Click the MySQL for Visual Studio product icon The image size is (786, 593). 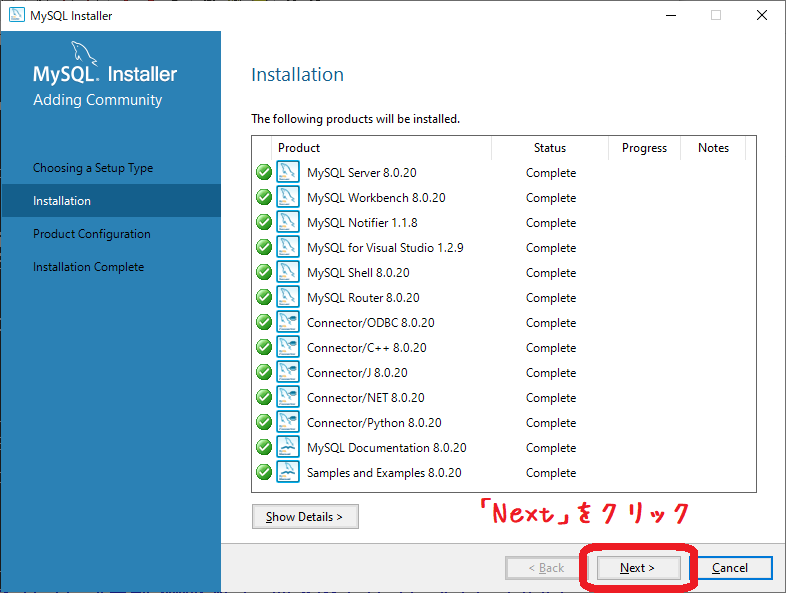click(288, 247)
